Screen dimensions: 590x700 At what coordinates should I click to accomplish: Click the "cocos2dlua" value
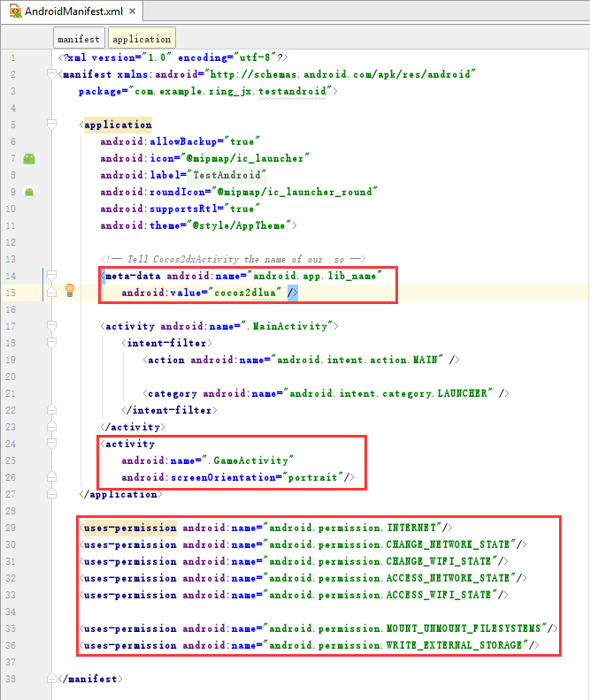click(245, 293)
